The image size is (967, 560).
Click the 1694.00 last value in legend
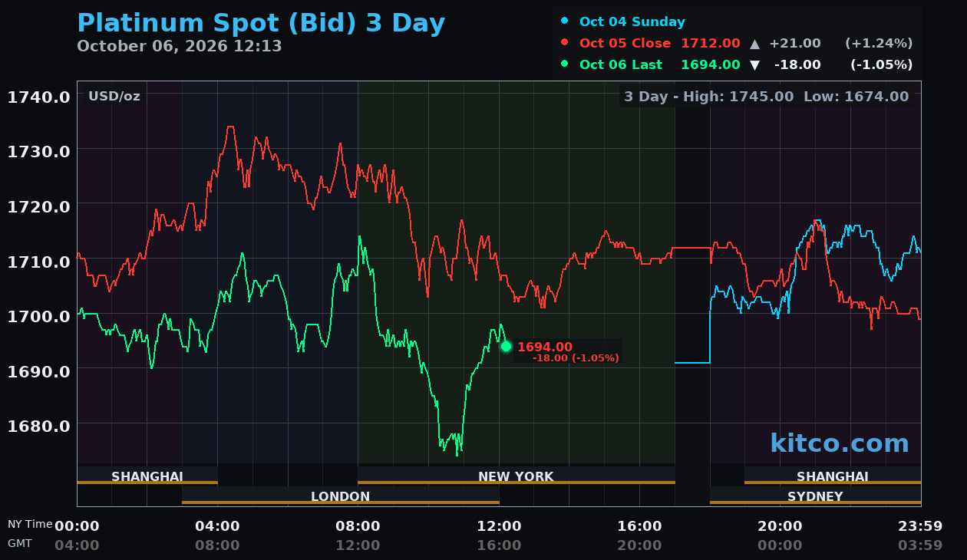pos(711,64)
